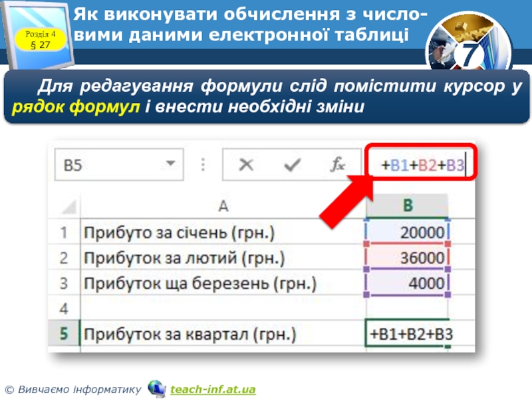Image resolution: width=532 pixels, height=399 pixels.
Task: Click the Enter checkmark formula button
Action: point(291,165)
